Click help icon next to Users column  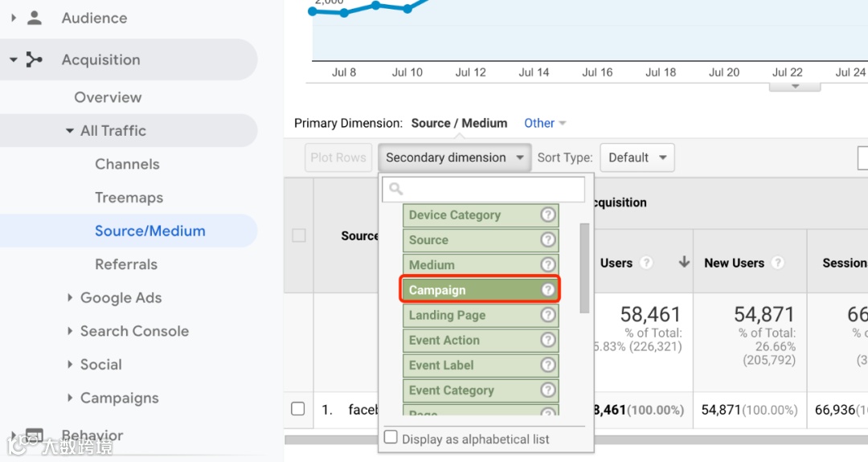pyautogui.click(x=645, y=263)
